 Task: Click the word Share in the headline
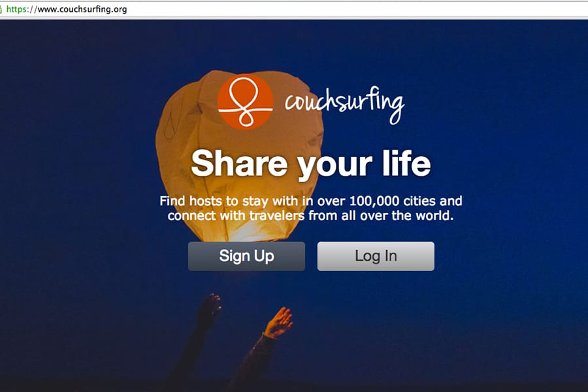(x=239, y=163)
